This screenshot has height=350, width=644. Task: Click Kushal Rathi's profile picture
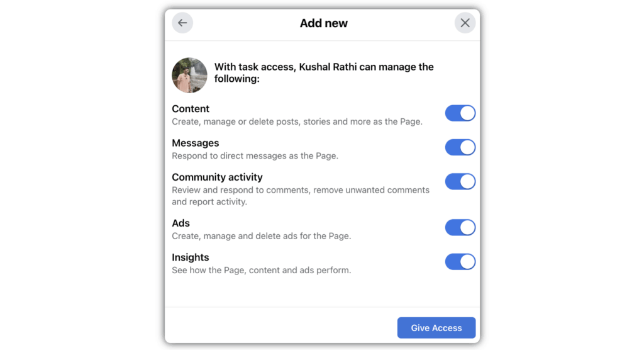(189, 76)
